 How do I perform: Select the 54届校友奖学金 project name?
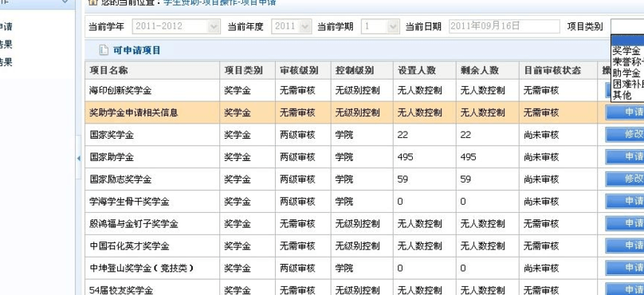tap(121, 290)
